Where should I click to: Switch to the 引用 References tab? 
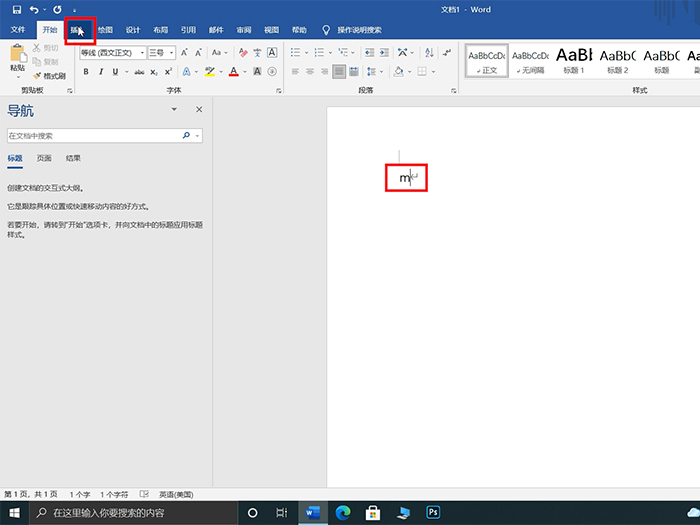tap(188, 30)
